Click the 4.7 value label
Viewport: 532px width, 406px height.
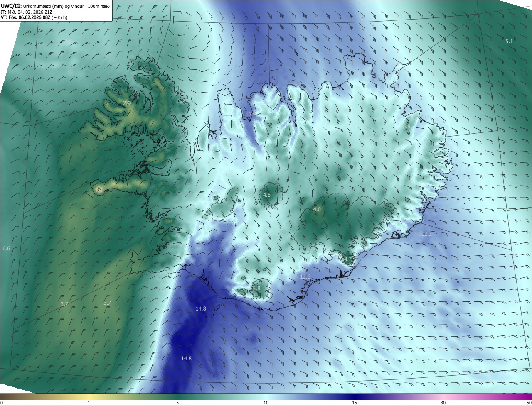(x=348, y=259)
